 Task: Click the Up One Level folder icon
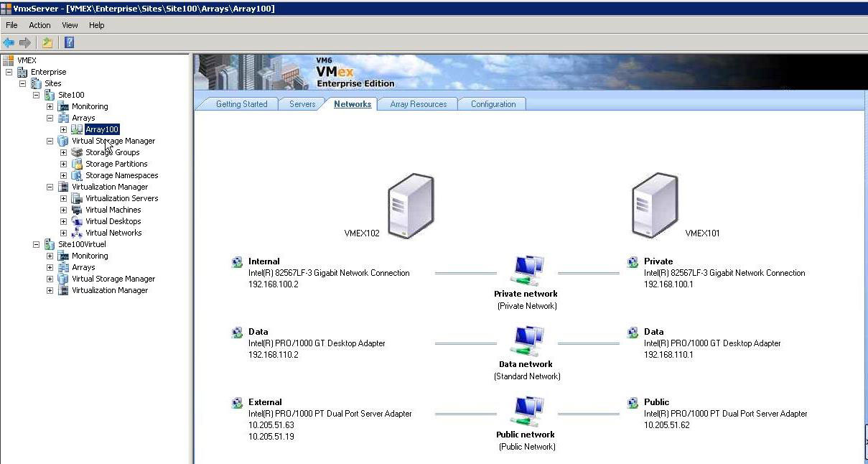tap(47, 42)
